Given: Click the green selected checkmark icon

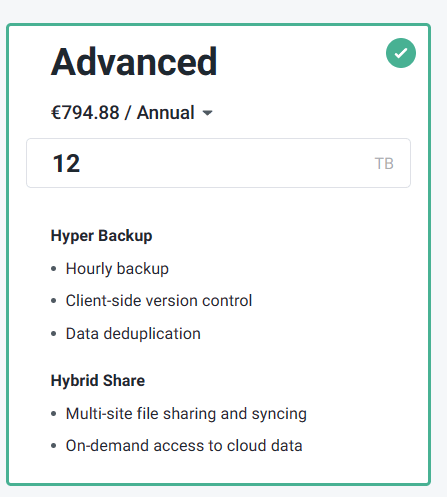Looking at the screenshot, I should 401,53.
